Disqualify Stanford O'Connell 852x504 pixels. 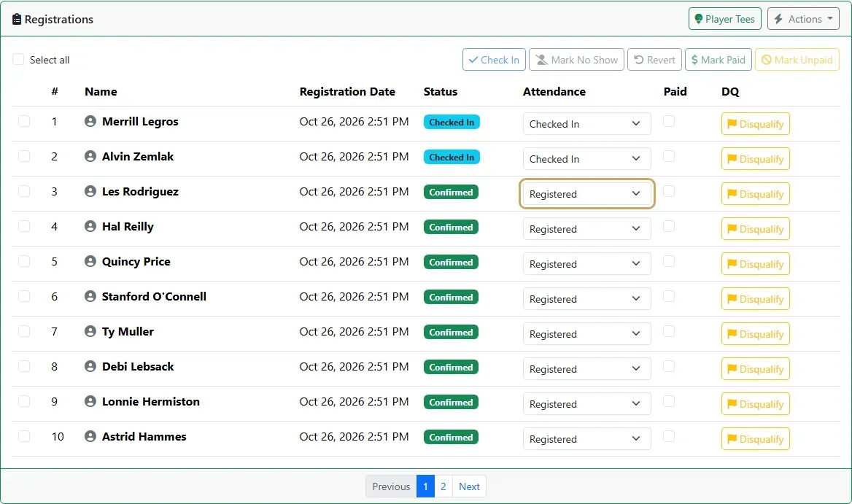(755, 299)
